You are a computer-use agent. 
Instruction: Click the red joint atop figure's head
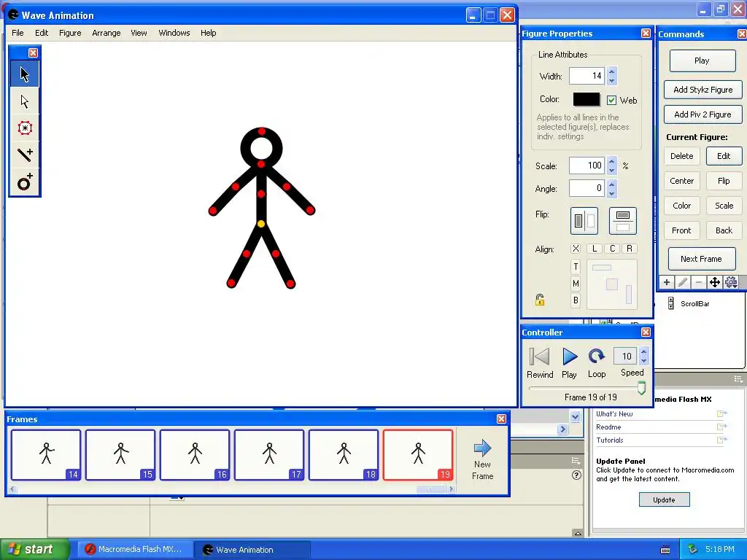262,131
